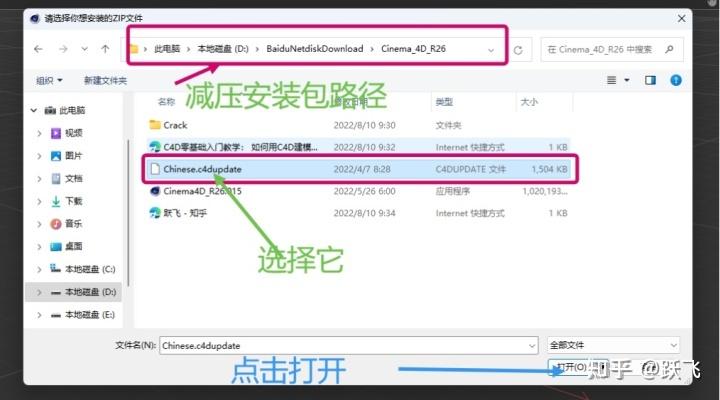Select Cinema4D_R26.015 application name

click(x=202, y=191)
